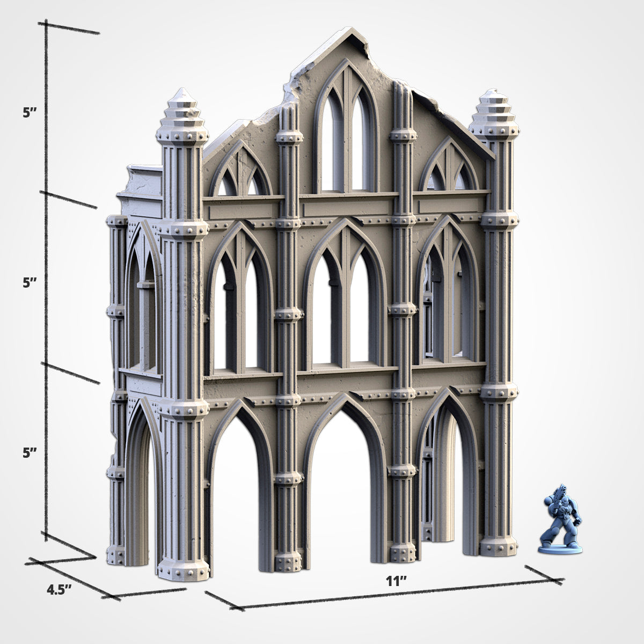Click the 11" width dimension label
This screenshot has height=644, width=644.
point(396,581)
